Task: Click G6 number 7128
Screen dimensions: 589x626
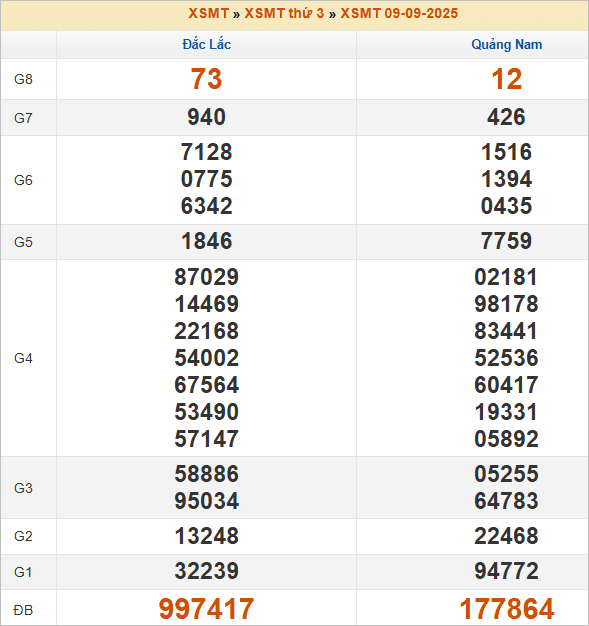Action: 206,152
